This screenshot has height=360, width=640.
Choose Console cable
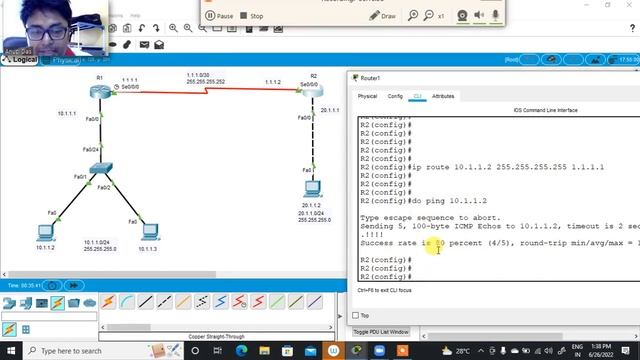coord(127,302)
